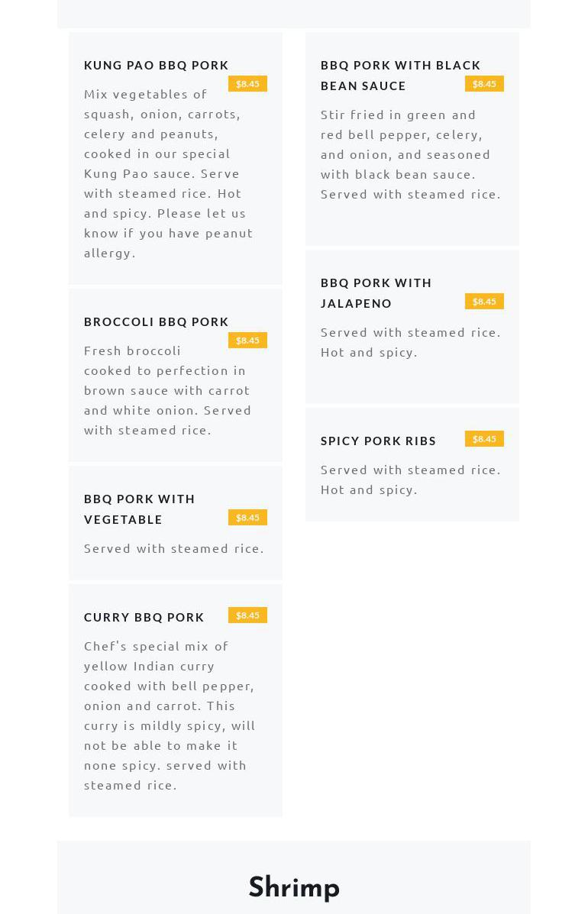588x914 pixels.
Task: Click the Kung Pao BBQ Pork title
Action: tap(156, 66)
